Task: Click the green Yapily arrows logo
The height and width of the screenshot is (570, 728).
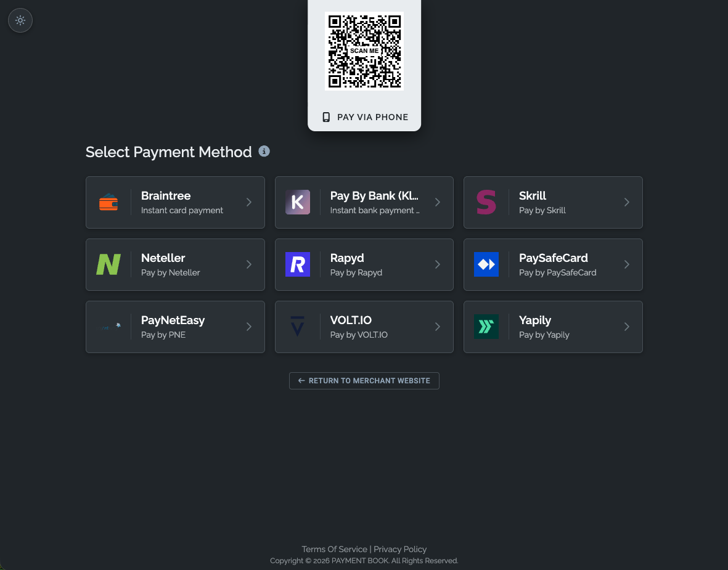Action: tap(486, 327)
